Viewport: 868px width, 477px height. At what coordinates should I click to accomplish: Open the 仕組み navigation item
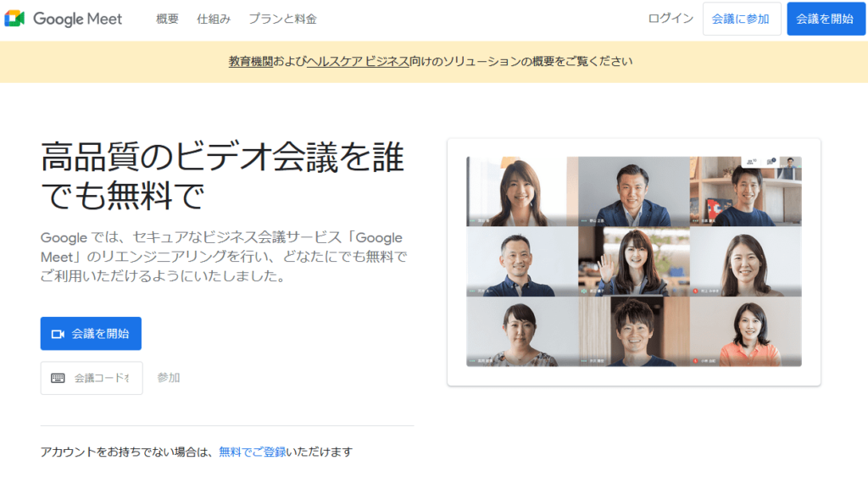[x=214, y=19]
